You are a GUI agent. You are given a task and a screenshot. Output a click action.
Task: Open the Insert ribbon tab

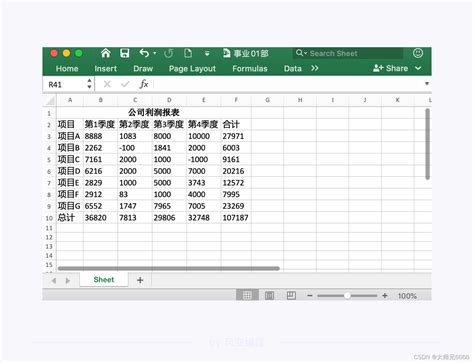coord(105,69)
